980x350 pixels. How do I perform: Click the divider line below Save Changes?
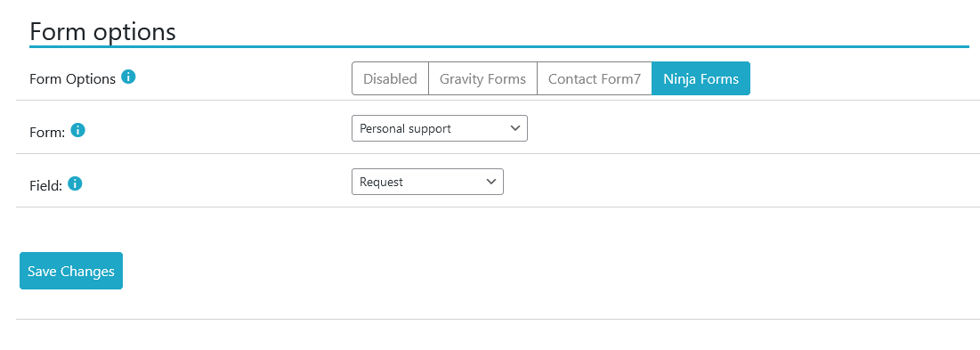(x=498, y=320)
